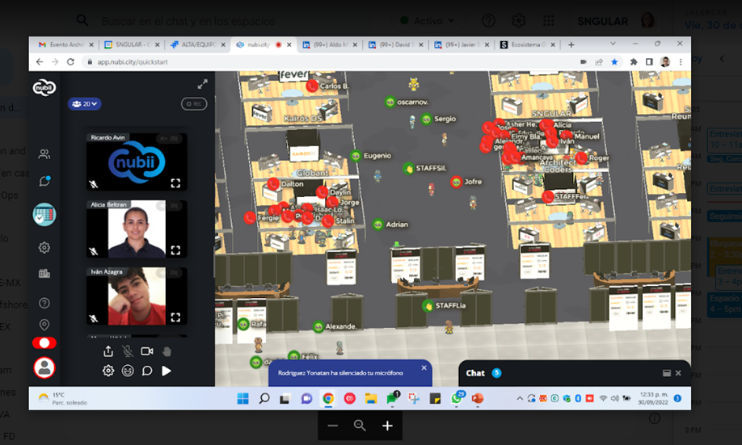Minimize the nubii Chat panel
The image size is (742, 445).
[x=667, y=373]
